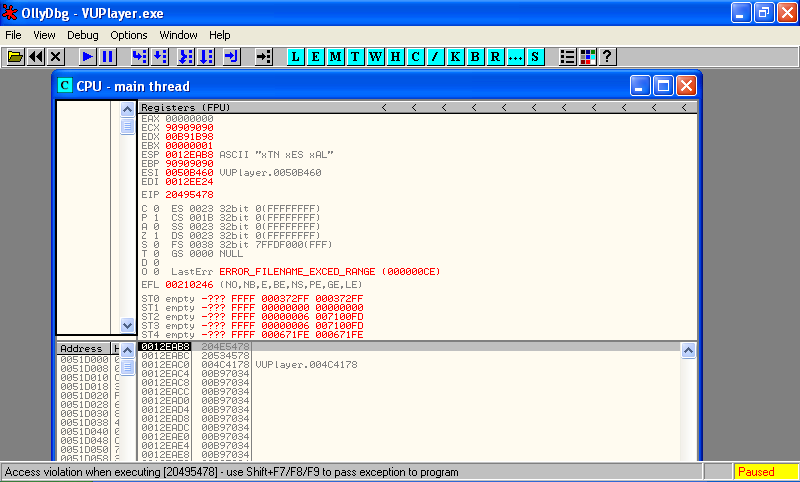800x482 pixels.
Task: Open Source window with S button
Action: tap(535, 57)
